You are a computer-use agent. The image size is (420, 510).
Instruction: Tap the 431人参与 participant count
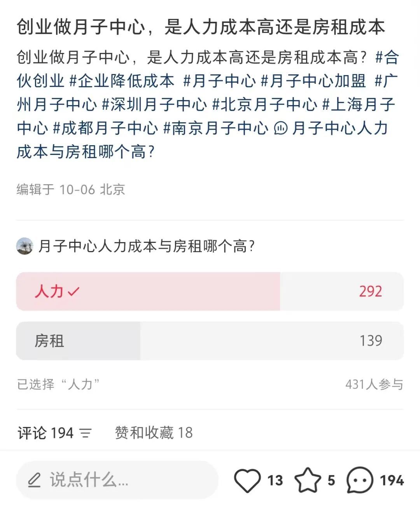tap(374, 385)
